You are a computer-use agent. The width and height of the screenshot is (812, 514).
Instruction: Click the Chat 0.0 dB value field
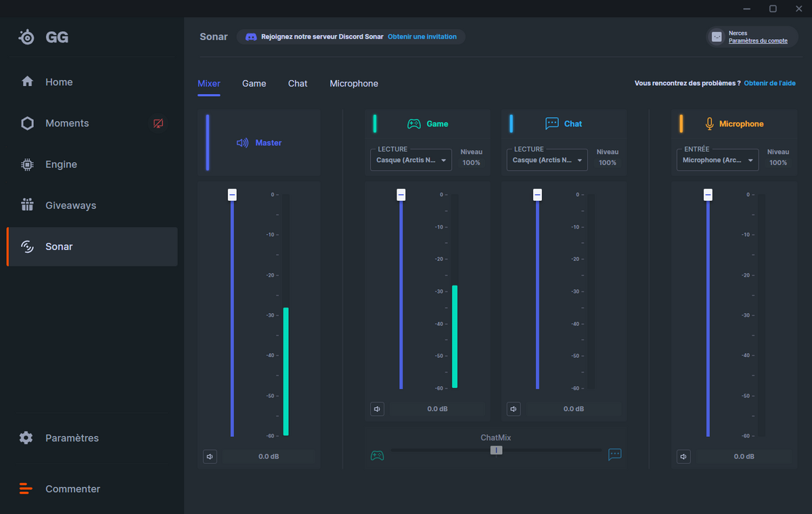click(x=573, y=408)
